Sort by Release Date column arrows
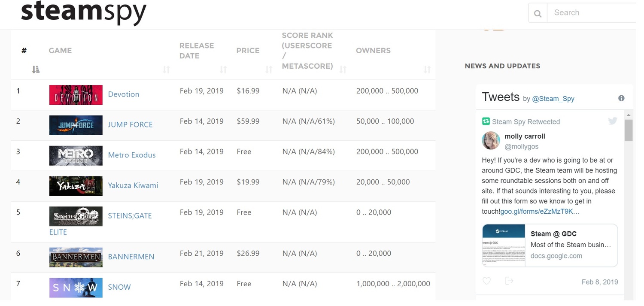The image size is (644, 306). click(223, 70)
